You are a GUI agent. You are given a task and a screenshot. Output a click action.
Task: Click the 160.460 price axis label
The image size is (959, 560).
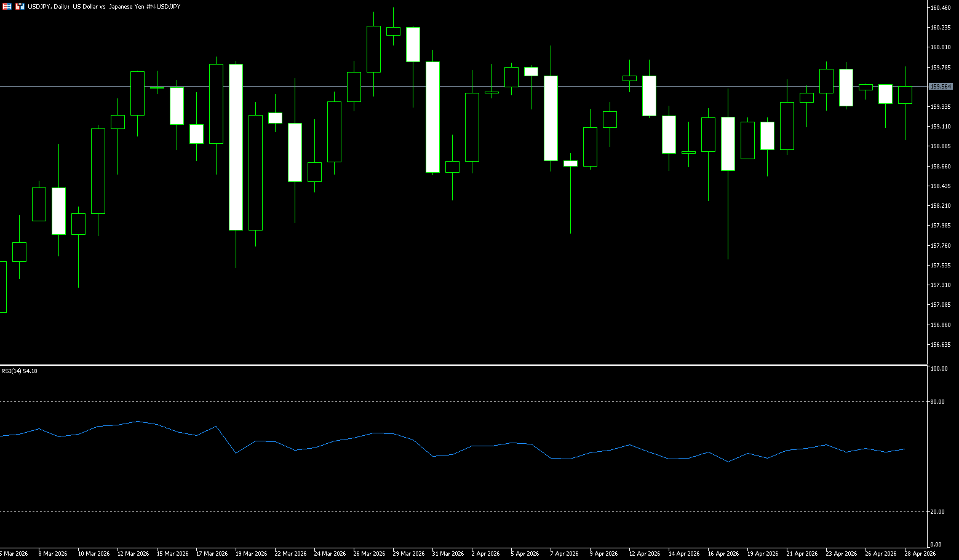(x=941, y=8)
